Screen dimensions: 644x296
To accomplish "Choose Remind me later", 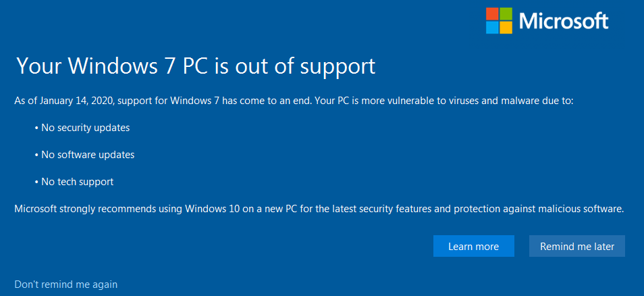I will 577,246.
